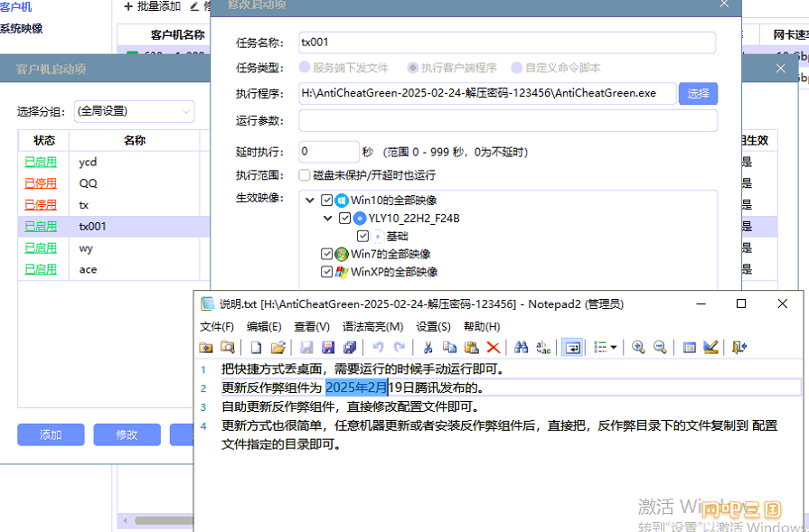
Task: Uncheck the Win10的全部映像 checkbox
Action: tap(327, 201)
